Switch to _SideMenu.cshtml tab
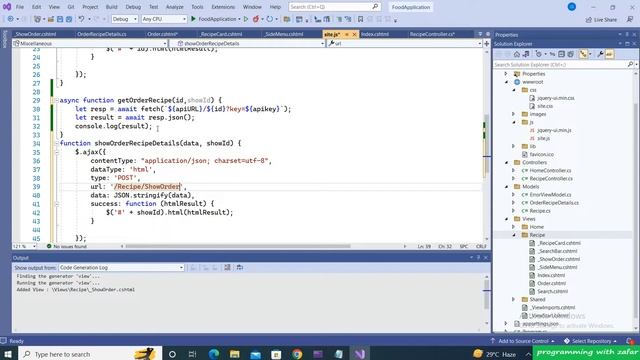 click(x=284, y=34)
